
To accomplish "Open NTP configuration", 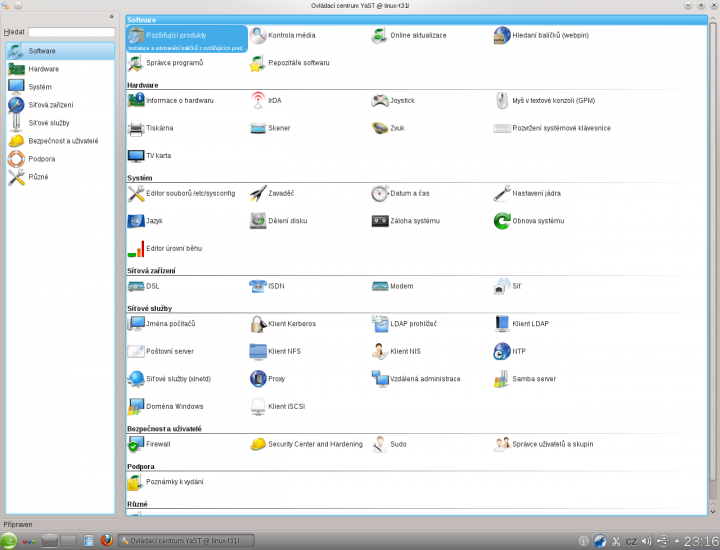I will [x=510, y=351].
